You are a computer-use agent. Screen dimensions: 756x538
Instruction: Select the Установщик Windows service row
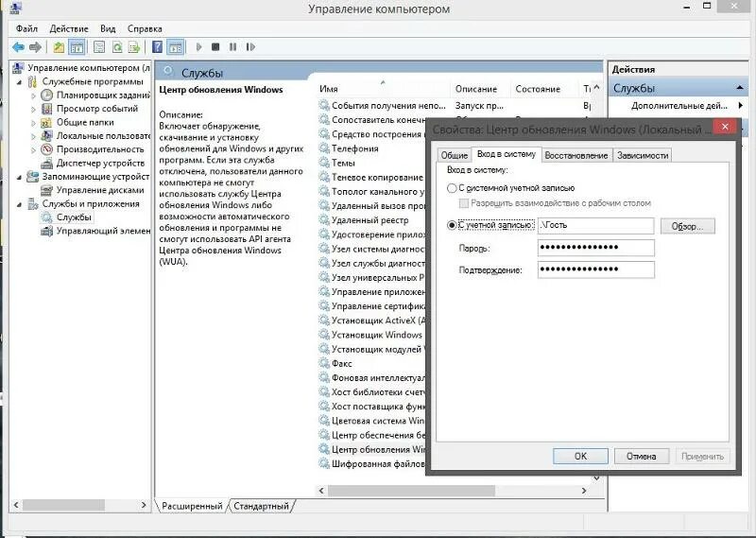(x=371, y=335)
